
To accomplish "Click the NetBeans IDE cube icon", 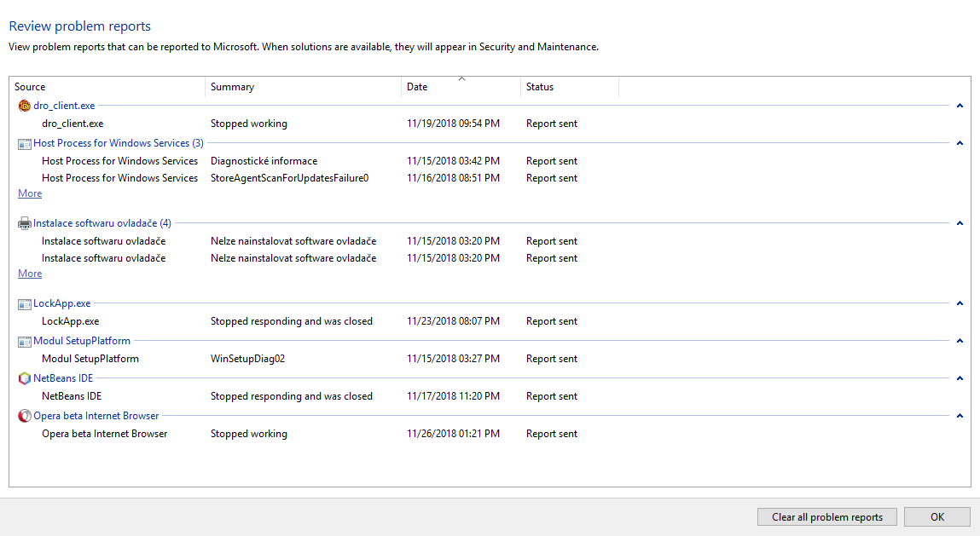I will 24,378.
